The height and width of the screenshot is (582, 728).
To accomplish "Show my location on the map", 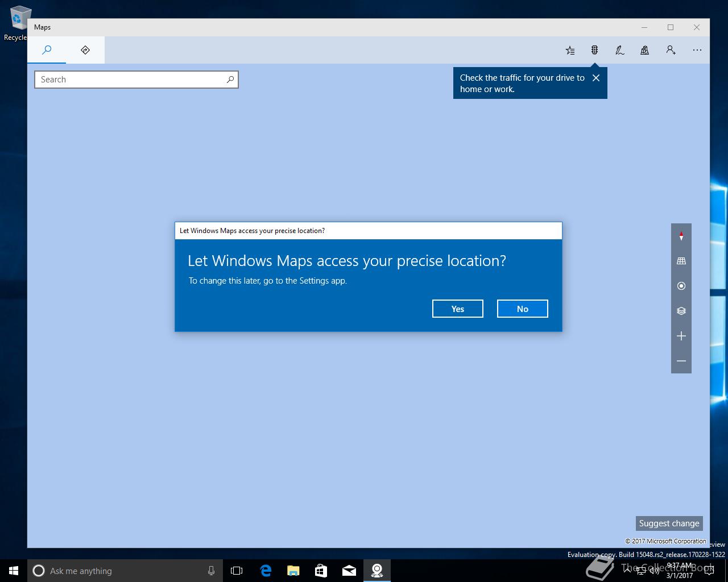I will pos(681,286).
